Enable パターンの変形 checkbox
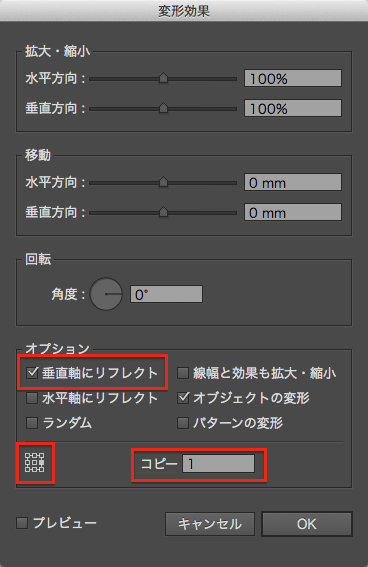 tap(183, 423)
